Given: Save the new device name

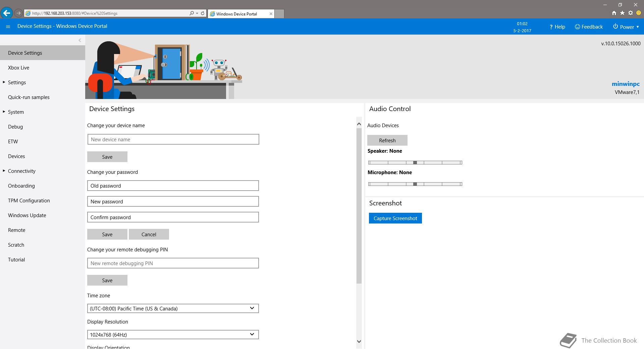Looking at the screenshot, I should 107,157.
